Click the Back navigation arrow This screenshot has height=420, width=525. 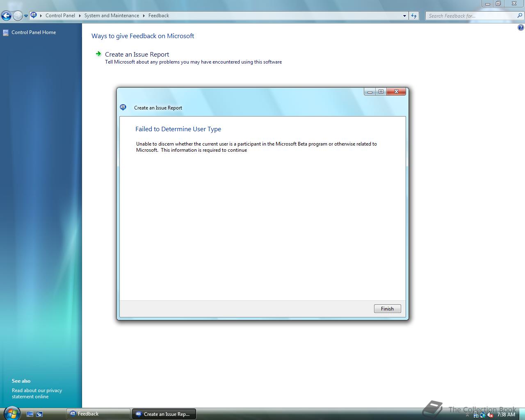pos(6,16)
